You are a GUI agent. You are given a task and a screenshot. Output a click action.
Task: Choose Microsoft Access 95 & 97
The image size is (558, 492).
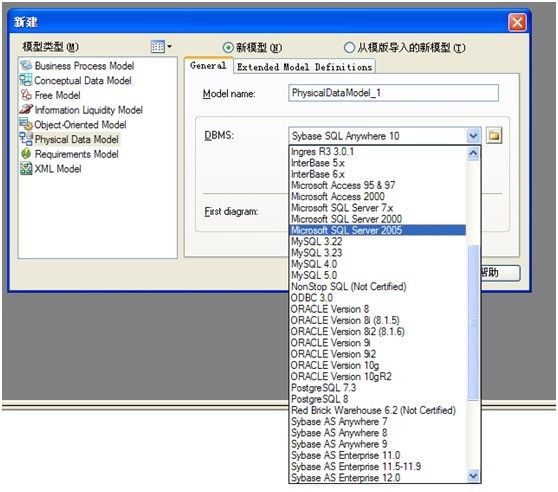pos(378,185)
